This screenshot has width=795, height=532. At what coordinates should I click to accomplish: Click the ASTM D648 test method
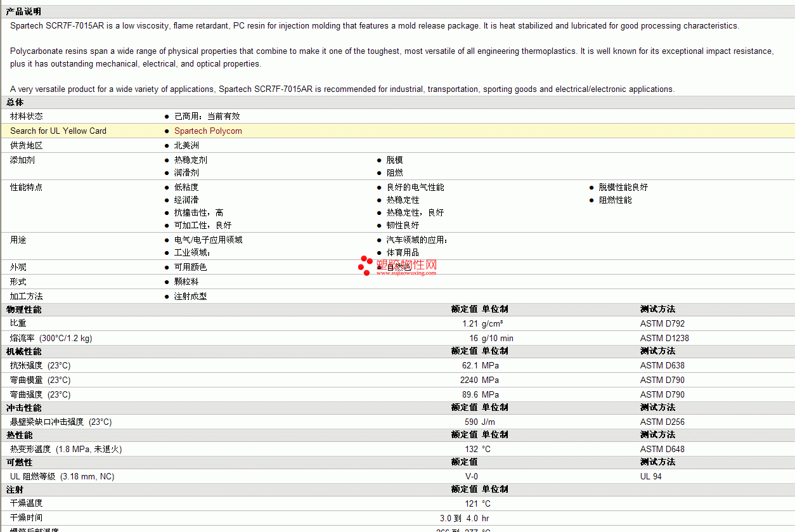pos(662,449)
